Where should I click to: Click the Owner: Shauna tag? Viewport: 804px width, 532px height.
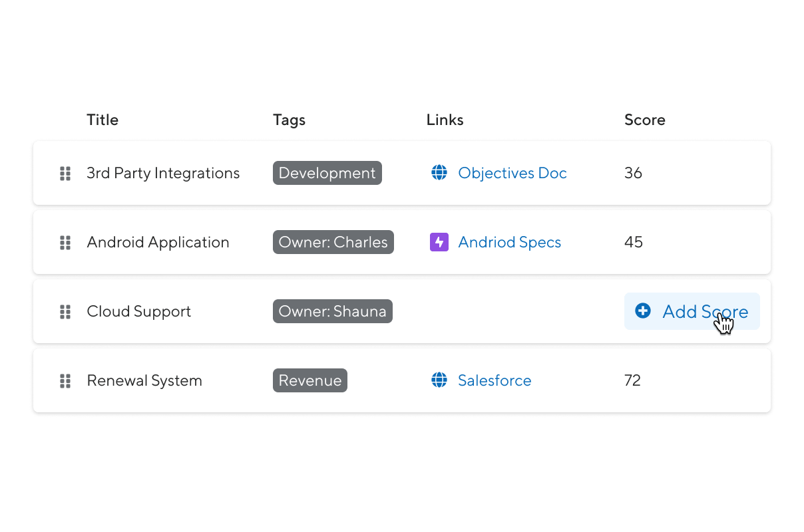(x=332, y=312)
